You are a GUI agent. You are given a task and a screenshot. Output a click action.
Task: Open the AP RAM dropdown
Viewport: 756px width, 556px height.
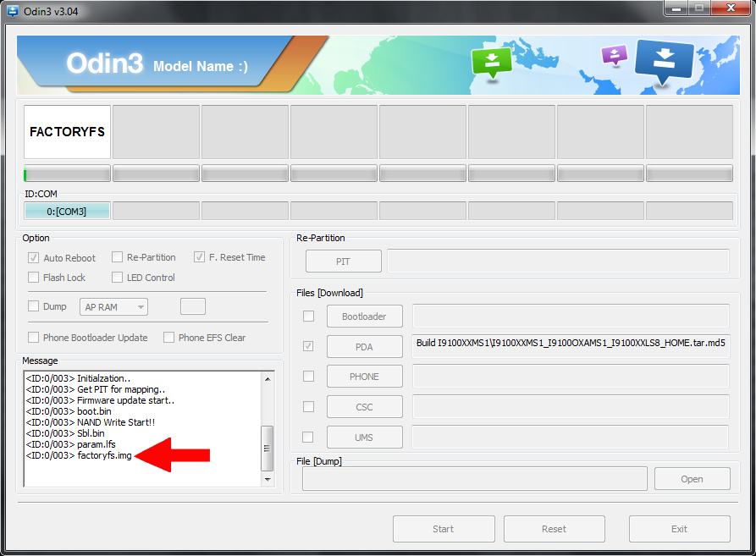[x=113, y=307]
